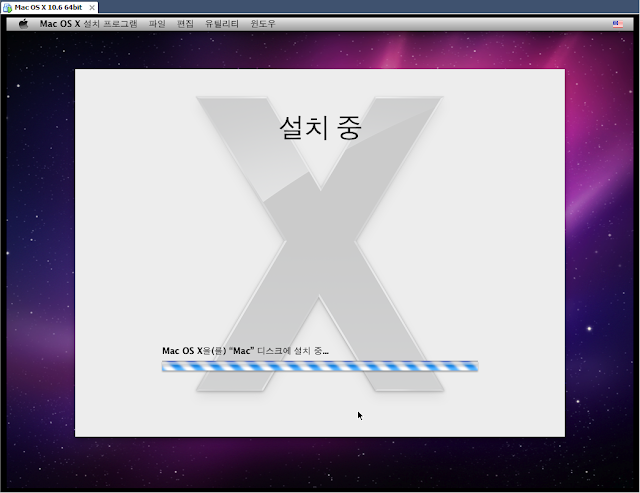
Task: Open the 편집 menu
Action: [x=185, y=24]
